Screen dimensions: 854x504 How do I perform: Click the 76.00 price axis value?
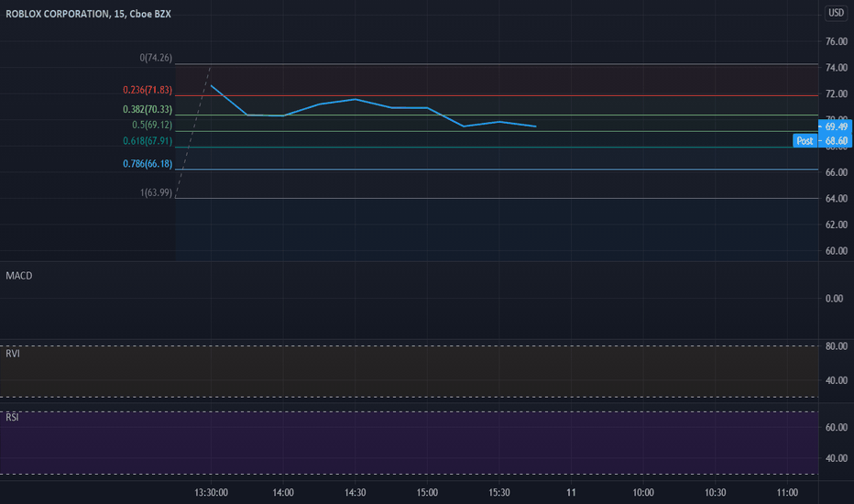[x=836, y=41]
